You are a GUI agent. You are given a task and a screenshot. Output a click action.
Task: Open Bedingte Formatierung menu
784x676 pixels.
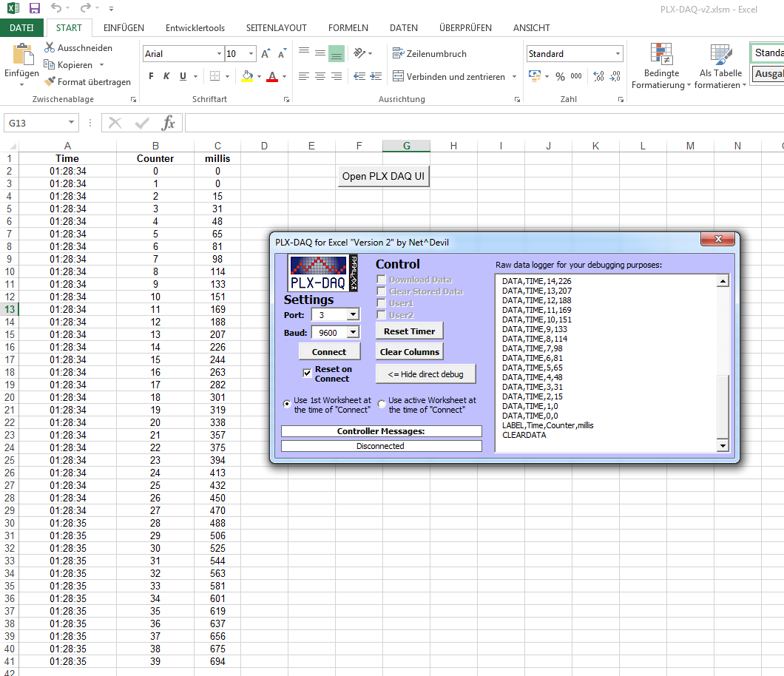click(x=661, y=66)
